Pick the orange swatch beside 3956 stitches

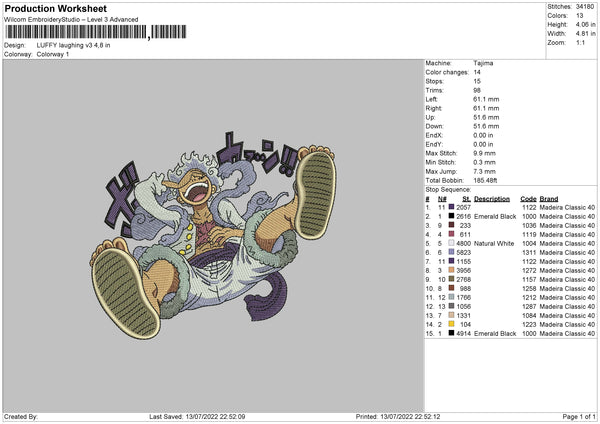[x=451, y=270]
